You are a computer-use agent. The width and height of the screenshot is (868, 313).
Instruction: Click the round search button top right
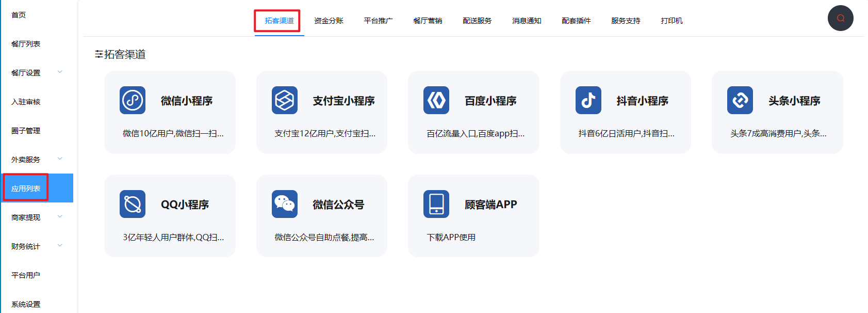click(x=841, y=18)
